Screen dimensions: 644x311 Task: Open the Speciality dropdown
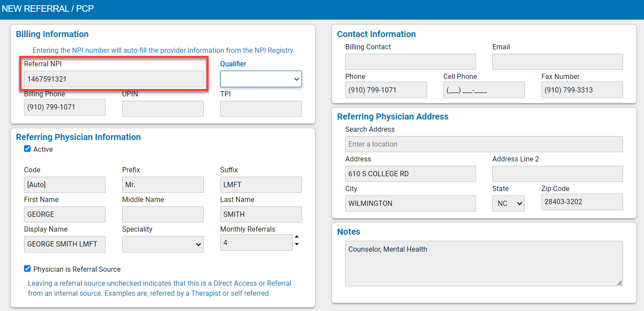click(163, 244)
